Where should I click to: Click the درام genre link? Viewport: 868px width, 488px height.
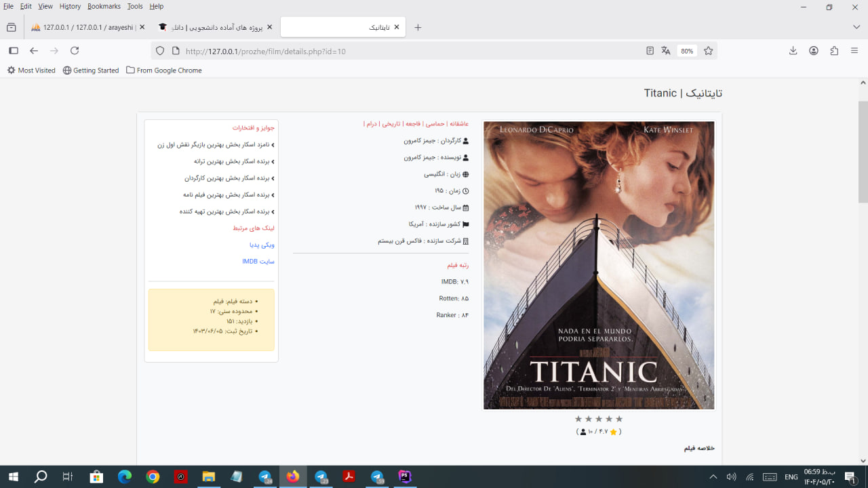(x=372, y=124)
